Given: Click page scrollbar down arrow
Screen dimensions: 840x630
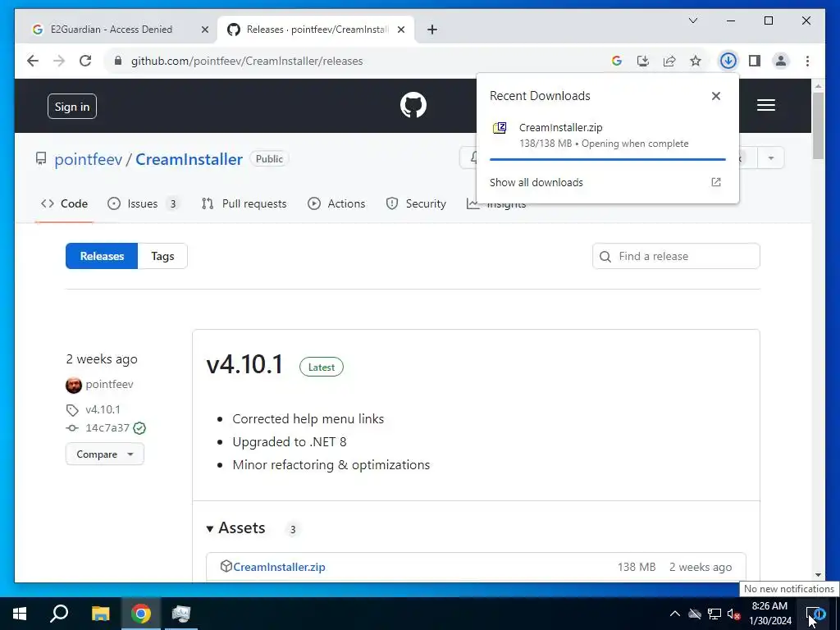Looking at the screenshot, I should (x=818, y=575).
